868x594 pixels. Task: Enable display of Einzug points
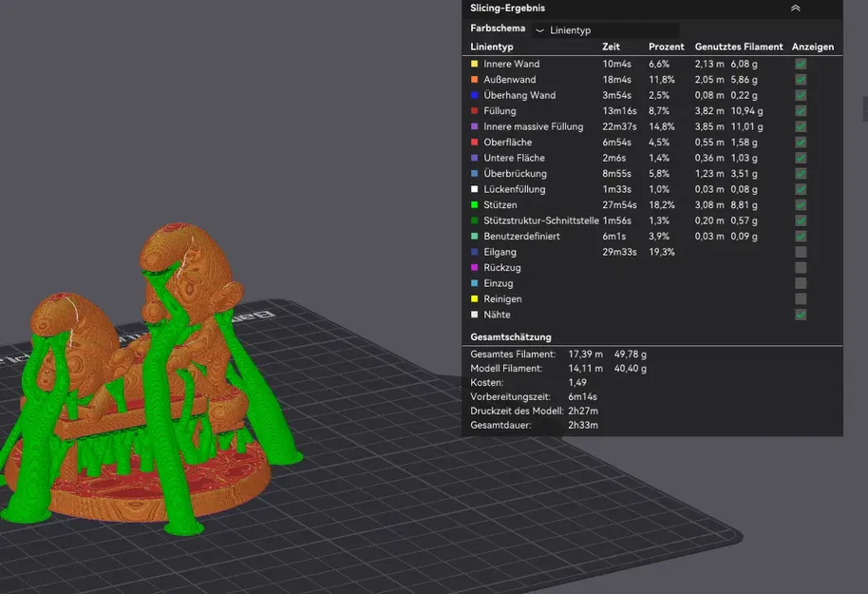click(801, 283)
